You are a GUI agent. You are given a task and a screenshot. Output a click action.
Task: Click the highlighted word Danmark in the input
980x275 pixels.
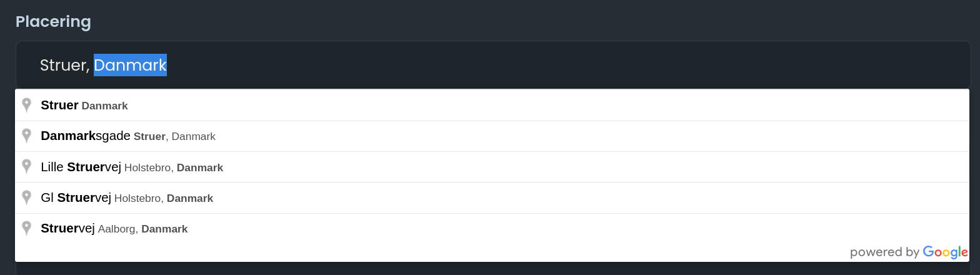(130, 65)
